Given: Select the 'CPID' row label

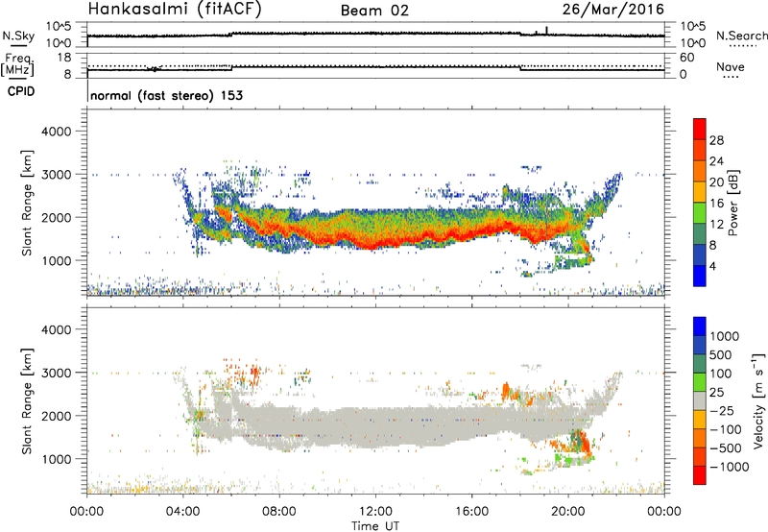Looking at the screenshot, I should 21,91.
